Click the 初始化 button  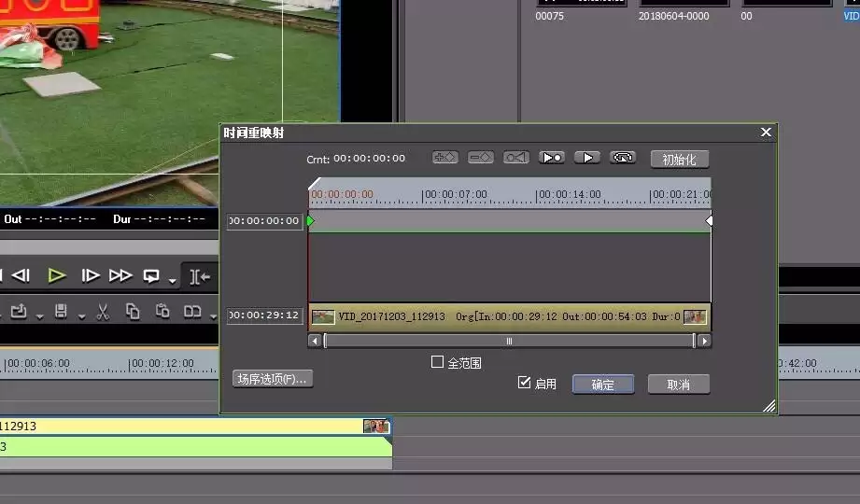[680, 159]
